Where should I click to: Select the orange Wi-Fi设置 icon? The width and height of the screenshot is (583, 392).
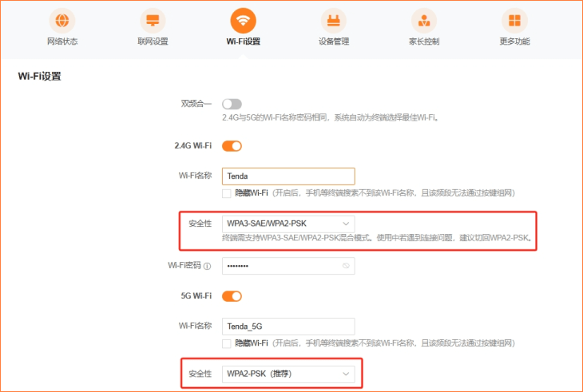pyautogui.click(x=244, y=20)
